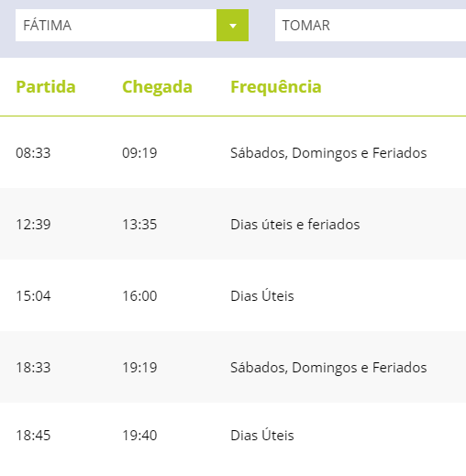Select the 15:04 departure time

pos(33,296)
